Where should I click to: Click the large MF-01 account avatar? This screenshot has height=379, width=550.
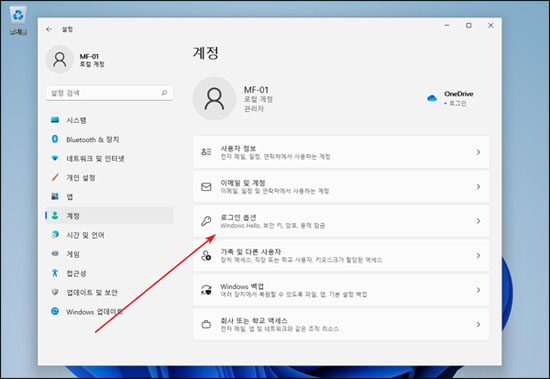pos(214,99)
